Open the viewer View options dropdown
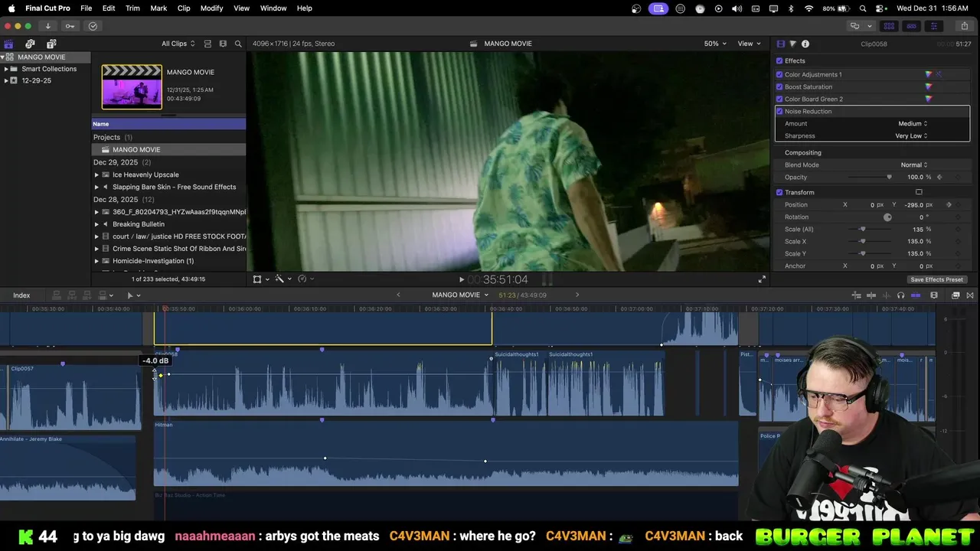 748,44
